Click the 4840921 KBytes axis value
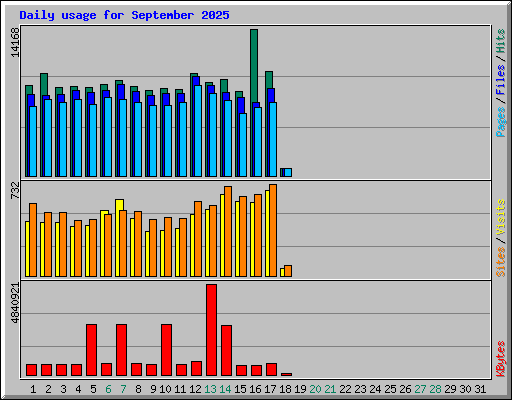This screenshot has width=512, height=400. 15,303
